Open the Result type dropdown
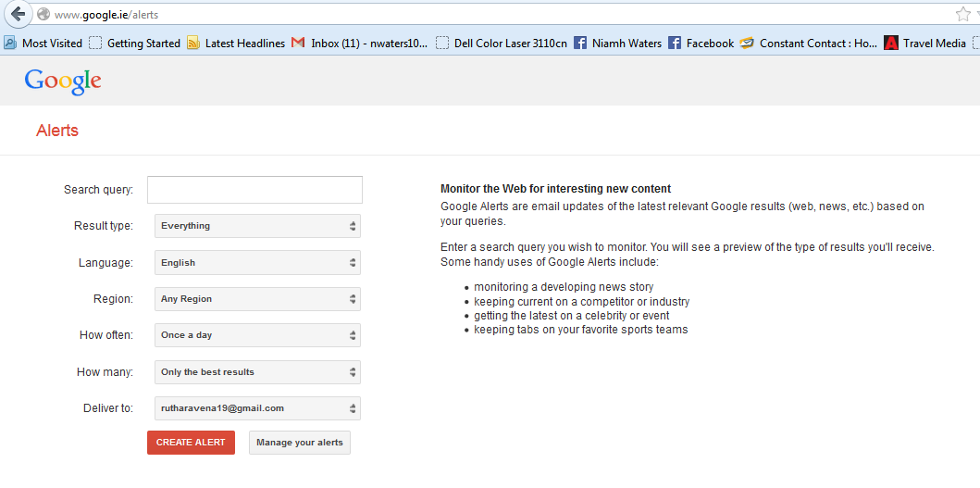 (257, 226)
